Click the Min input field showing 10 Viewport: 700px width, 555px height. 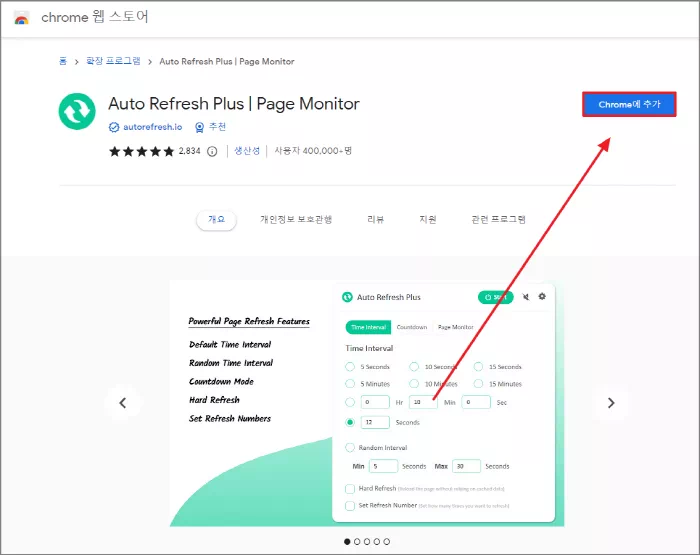click(x=423, y=402)
